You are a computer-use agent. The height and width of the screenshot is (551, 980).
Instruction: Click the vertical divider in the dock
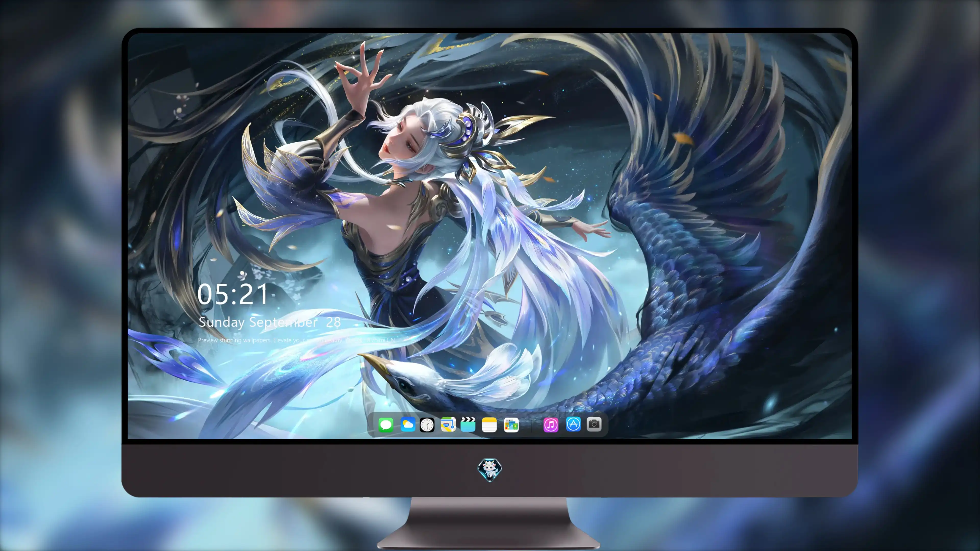tap(531, 425)
